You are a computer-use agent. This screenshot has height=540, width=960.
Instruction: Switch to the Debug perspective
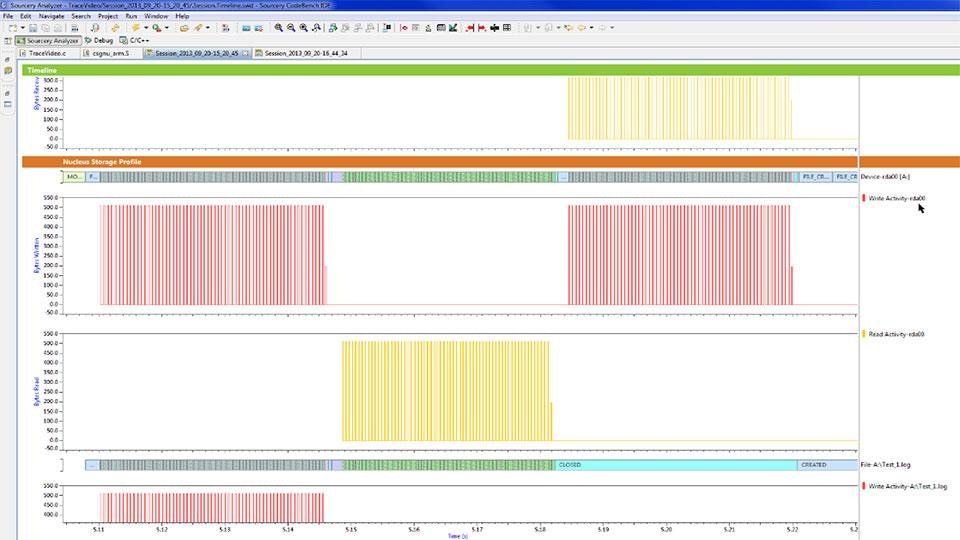click(99, 40)
